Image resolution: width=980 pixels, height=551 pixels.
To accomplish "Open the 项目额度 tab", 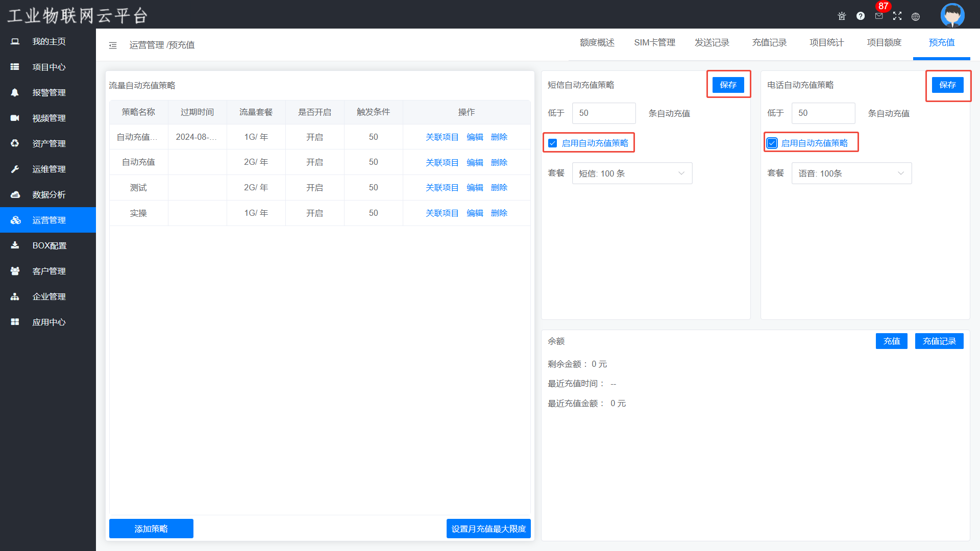I will 884,43.
